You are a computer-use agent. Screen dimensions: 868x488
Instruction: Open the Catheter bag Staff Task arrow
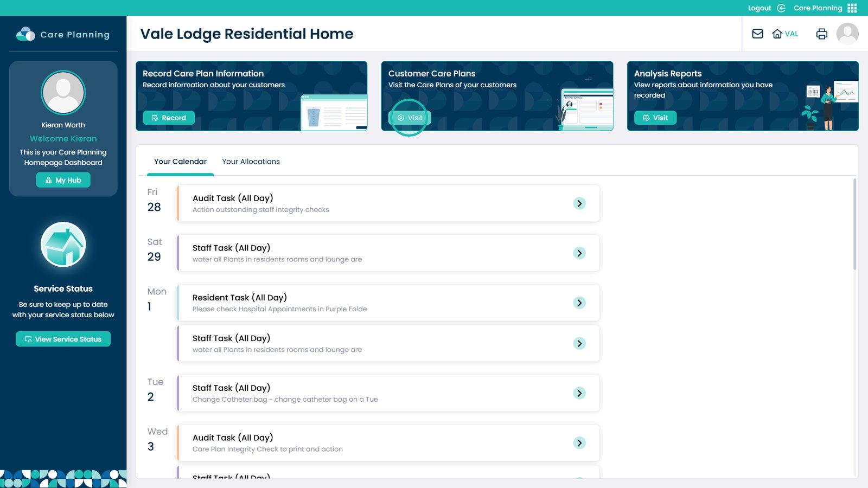pos(579,393)
